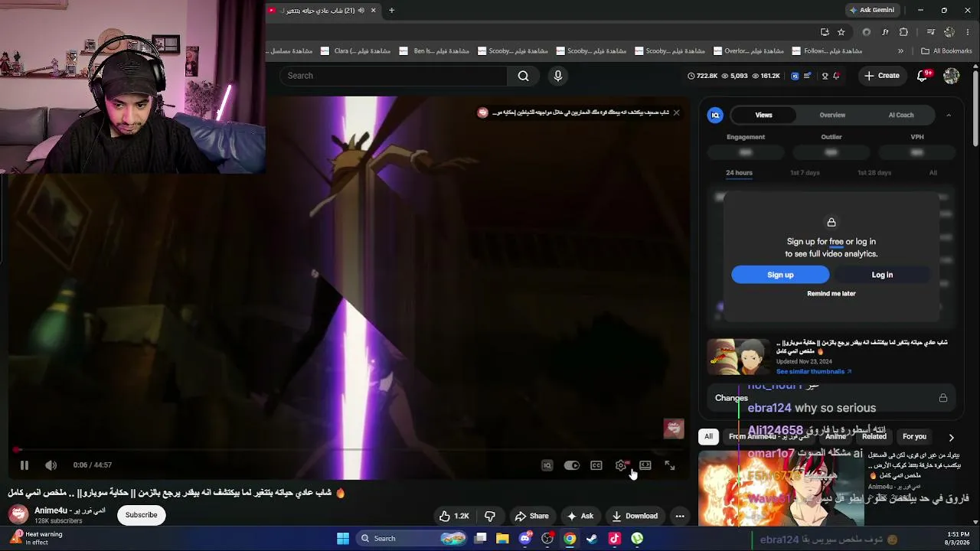Open the vidIQ trophy icon in the header

[x=825, y=76]
